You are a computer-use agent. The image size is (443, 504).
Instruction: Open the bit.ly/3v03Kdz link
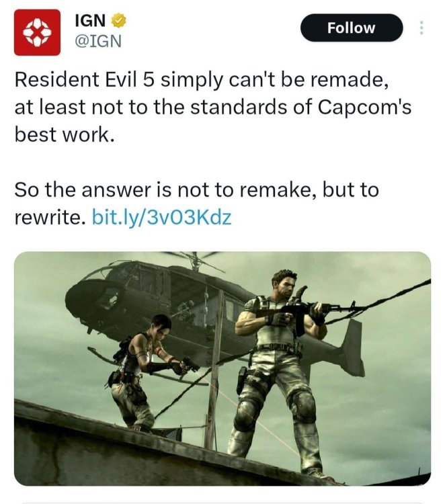pyautogui.click(x=162, y=218)
